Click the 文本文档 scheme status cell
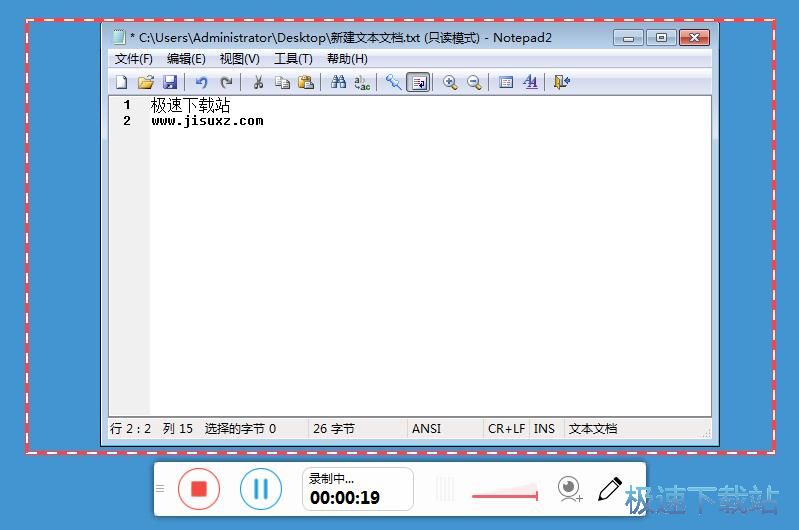This screenshot has height=530, width=799. point(593,429)
